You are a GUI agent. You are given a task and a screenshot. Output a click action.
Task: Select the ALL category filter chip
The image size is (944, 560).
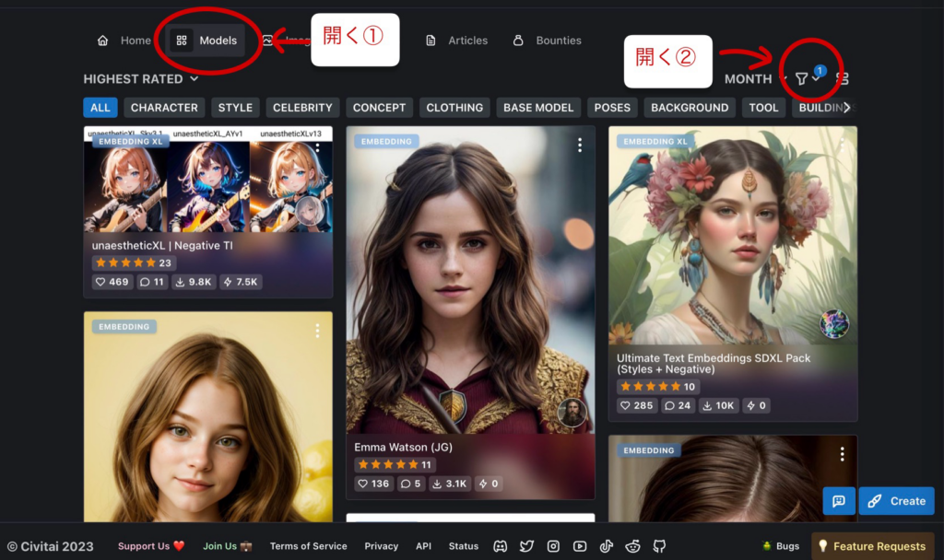(100, 108)
